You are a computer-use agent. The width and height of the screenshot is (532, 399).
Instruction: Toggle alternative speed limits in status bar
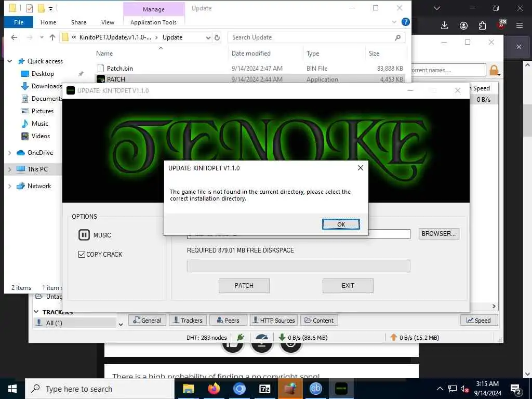click(x=262, y=338)
